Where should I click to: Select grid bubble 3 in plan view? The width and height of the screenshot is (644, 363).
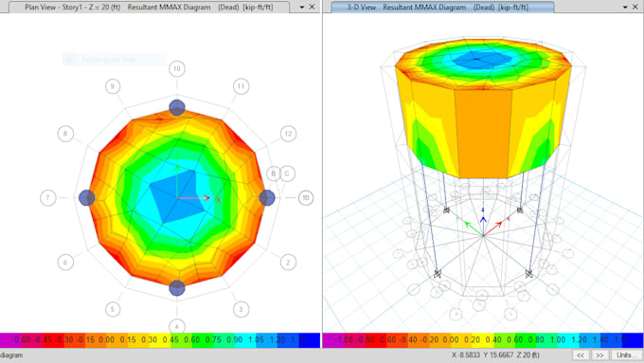[x=241, y=309]
